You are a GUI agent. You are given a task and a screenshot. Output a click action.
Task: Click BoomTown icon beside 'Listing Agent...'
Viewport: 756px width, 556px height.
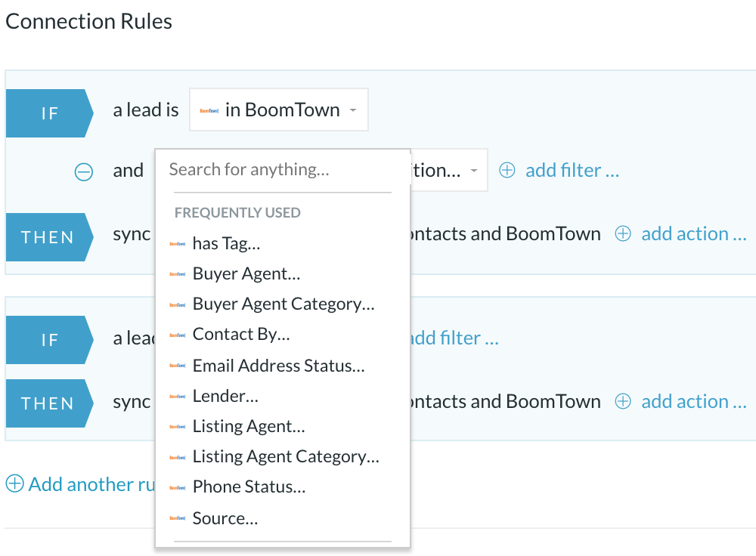pos(178,426)
